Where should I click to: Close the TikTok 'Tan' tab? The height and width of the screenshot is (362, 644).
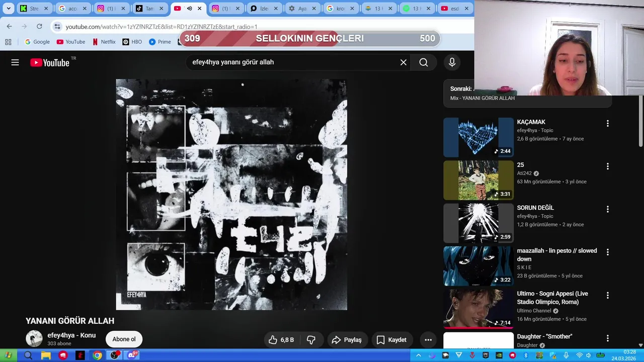pos(161,9)
